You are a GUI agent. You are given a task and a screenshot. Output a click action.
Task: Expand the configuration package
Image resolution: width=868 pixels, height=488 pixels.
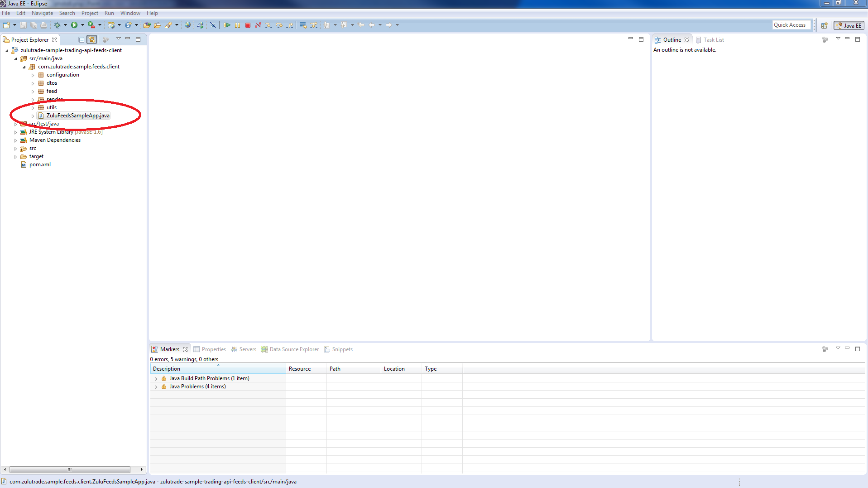(x=33, y=75)
